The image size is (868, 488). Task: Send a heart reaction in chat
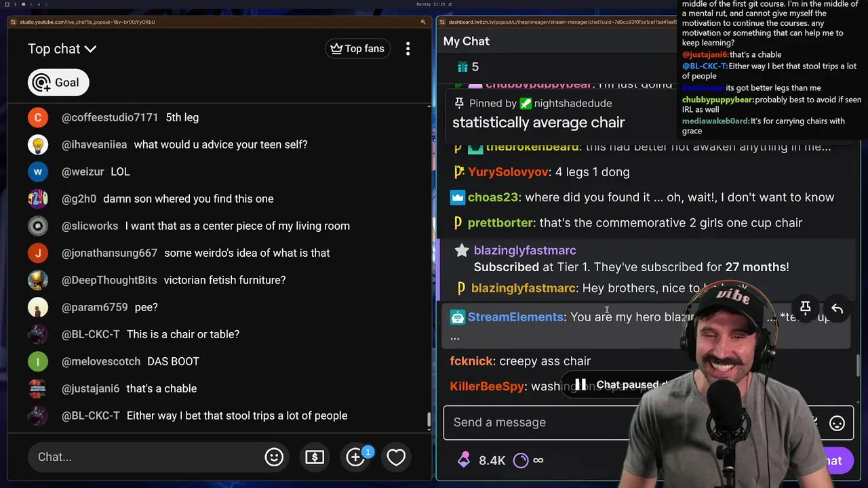tap(396, 457)
